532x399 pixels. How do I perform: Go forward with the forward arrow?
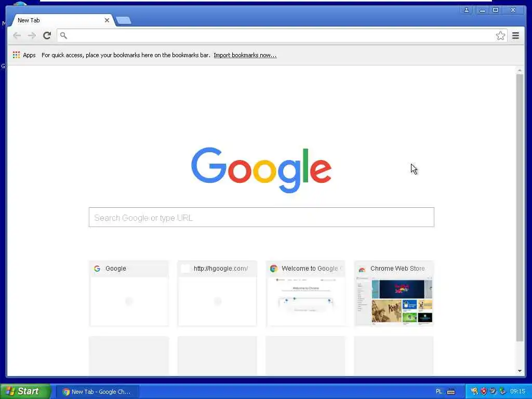[32, 36]
